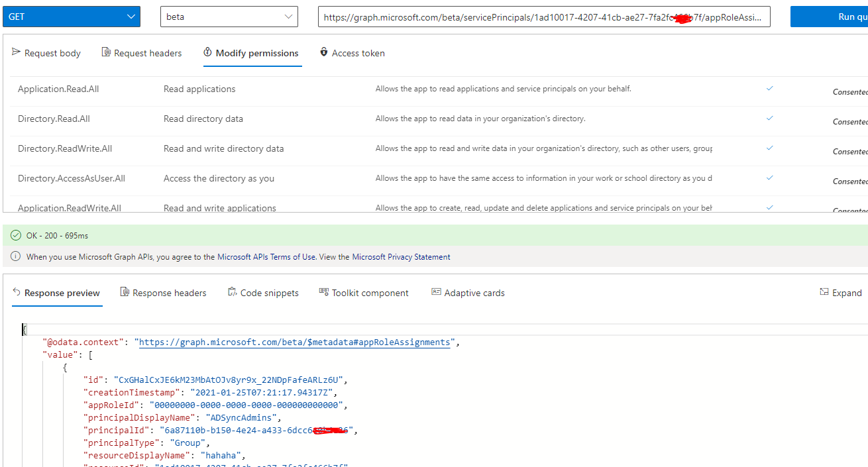Open the GET method dropdown
The image size is (868, 467).
[71, 17]
